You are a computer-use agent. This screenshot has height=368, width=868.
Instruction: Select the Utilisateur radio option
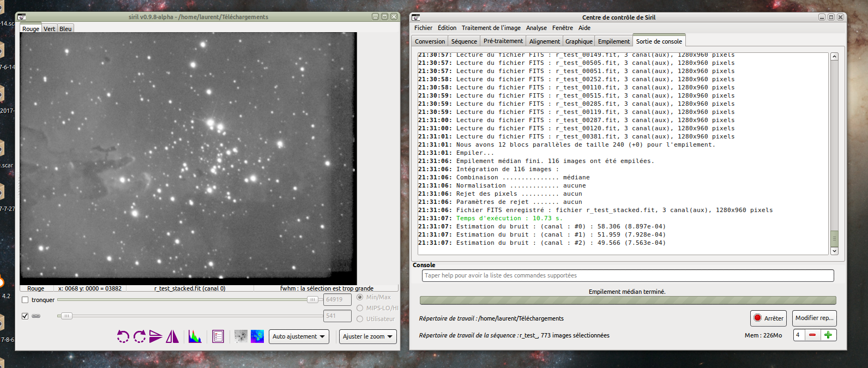coord(360,319)
